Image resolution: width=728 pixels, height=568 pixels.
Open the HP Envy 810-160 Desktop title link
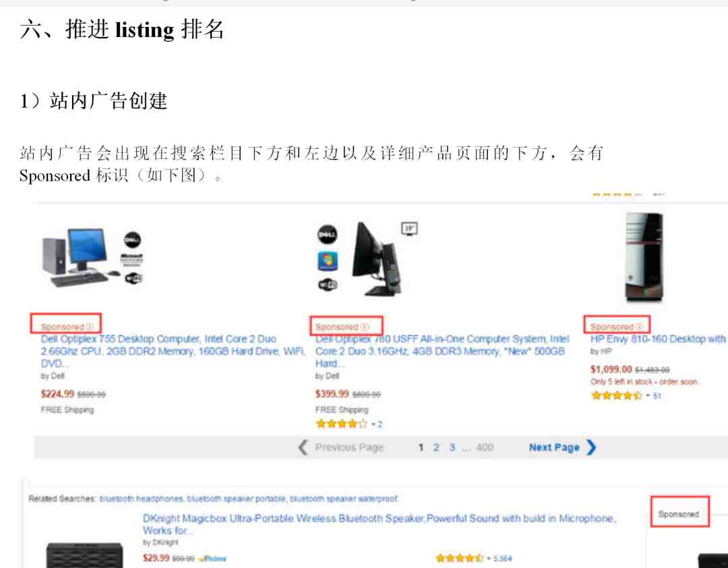(658, 339)
